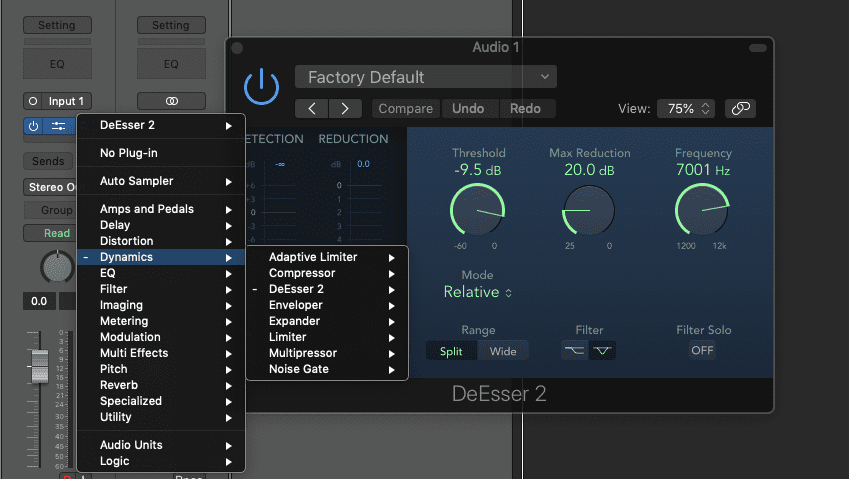Open the Auto Sampler entry

click(161, 181)
